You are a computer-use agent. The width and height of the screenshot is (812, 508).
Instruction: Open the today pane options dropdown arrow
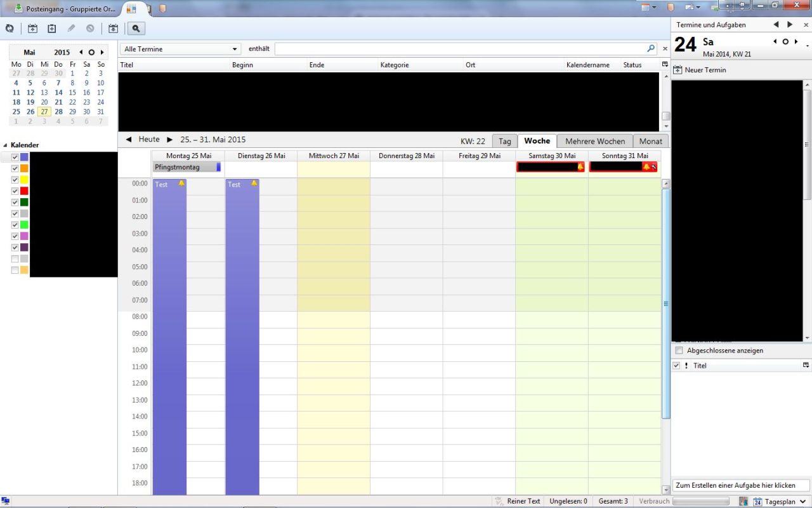pyautogui.click(x=808, y=46)
